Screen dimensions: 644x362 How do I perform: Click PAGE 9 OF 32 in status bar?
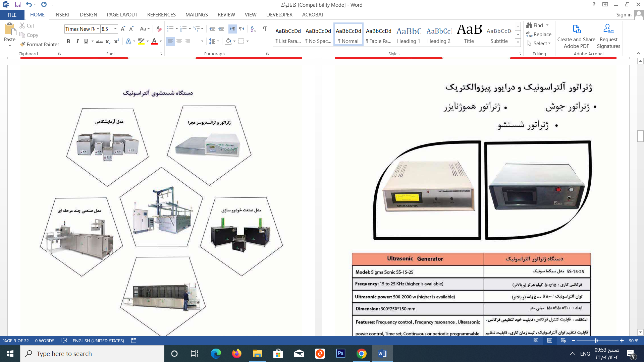(15, 341)
